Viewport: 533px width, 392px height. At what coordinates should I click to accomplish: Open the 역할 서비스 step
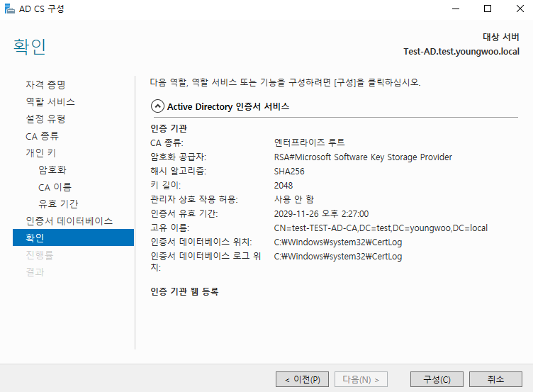[x=50, y=101]
